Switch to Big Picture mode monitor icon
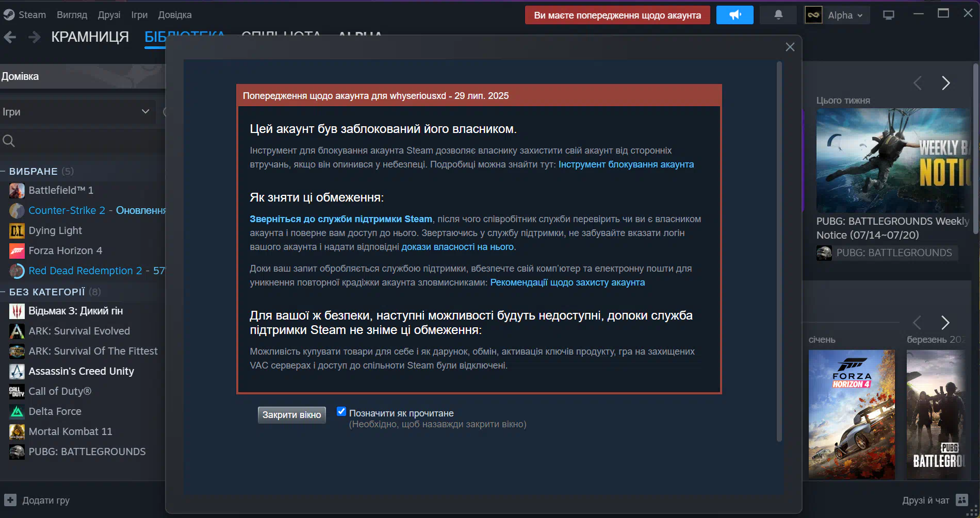This screenshot has height=518, width=980. (888, 15)
